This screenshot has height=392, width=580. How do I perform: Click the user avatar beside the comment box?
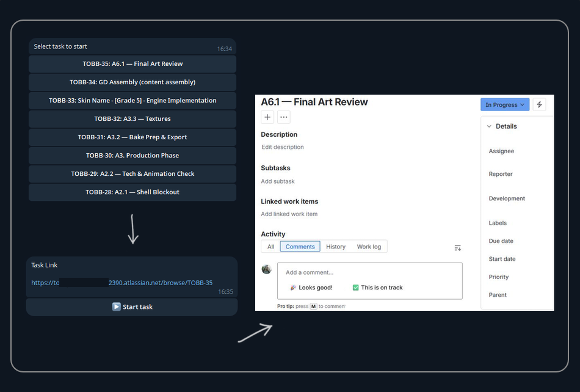[x=267, y=269]
